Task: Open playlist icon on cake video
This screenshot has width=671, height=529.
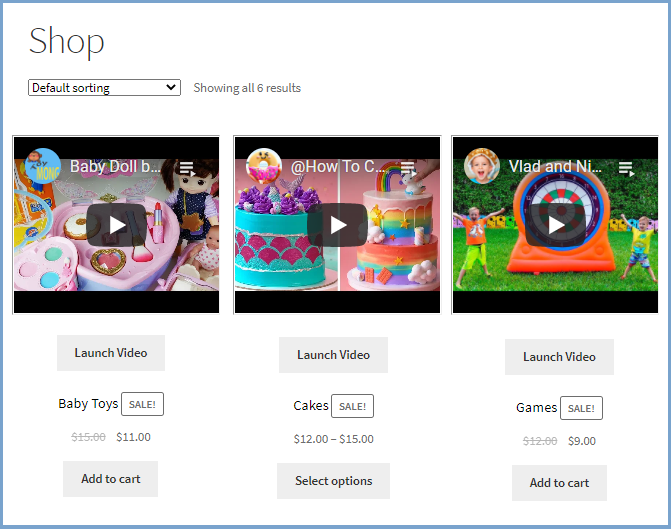Action: (408, 168)
